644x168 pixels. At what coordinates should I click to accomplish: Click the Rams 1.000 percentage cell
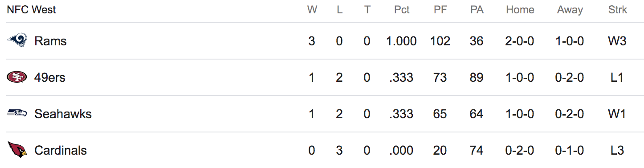coord(401,41)
